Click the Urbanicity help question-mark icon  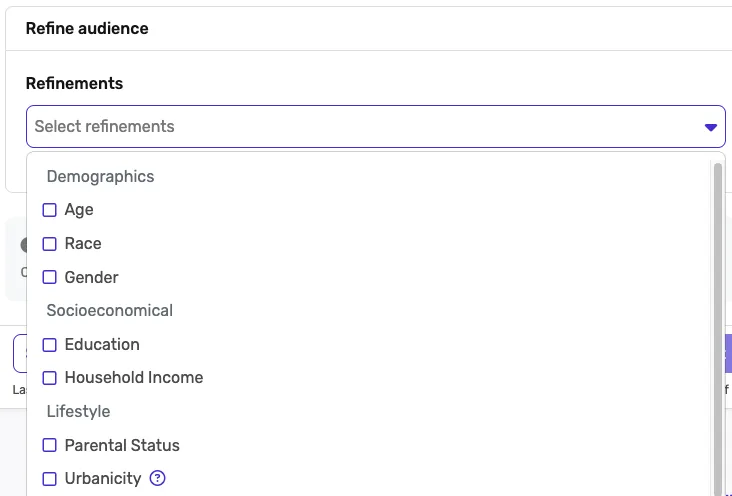coord(157,478)
